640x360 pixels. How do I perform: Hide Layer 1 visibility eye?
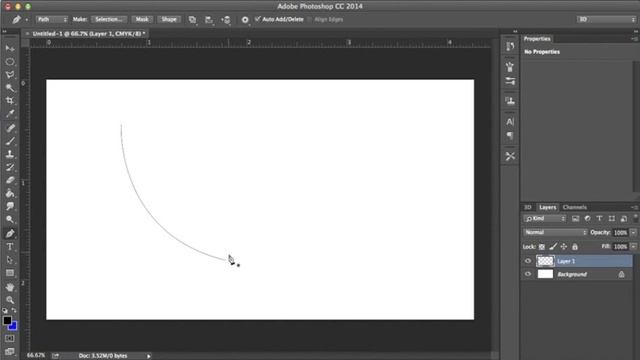528,261
